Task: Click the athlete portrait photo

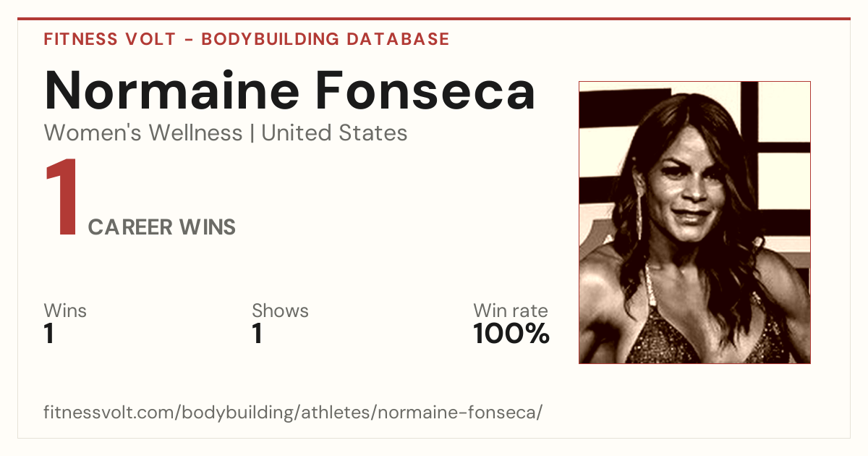Action: (x=694, y=222)
